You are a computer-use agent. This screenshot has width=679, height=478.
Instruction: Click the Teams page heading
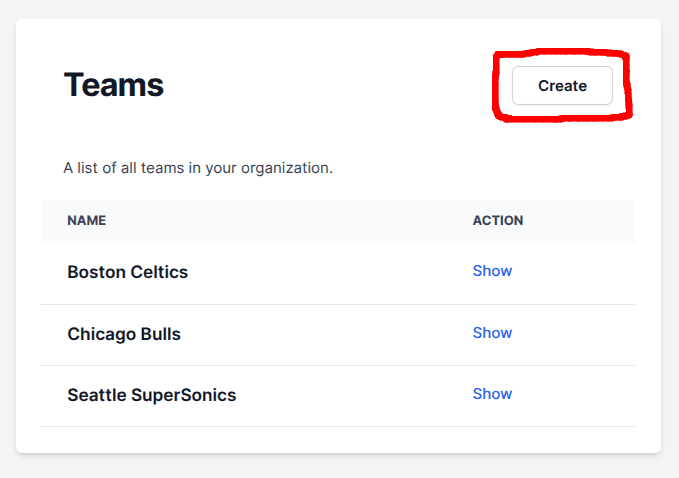coord(113,86)
